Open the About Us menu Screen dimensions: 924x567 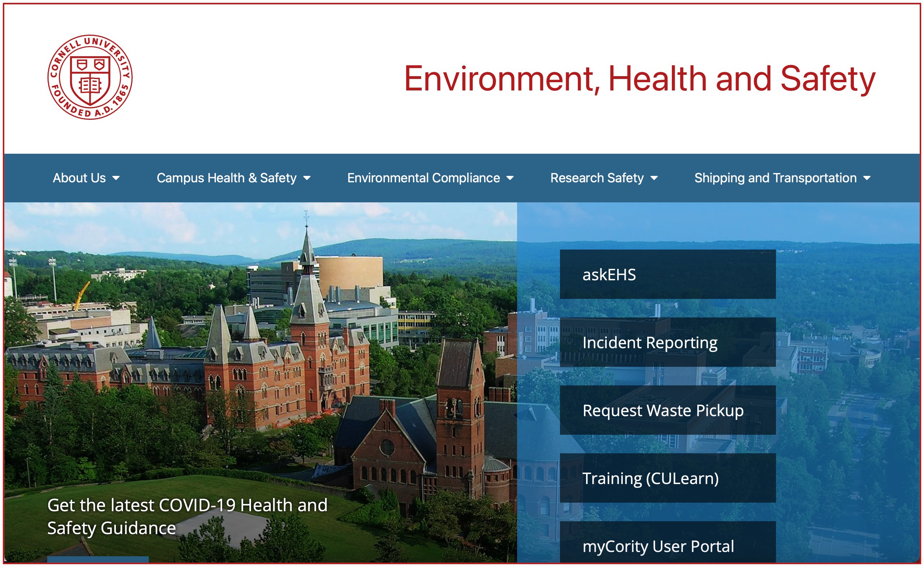click(x=79, y=178)
